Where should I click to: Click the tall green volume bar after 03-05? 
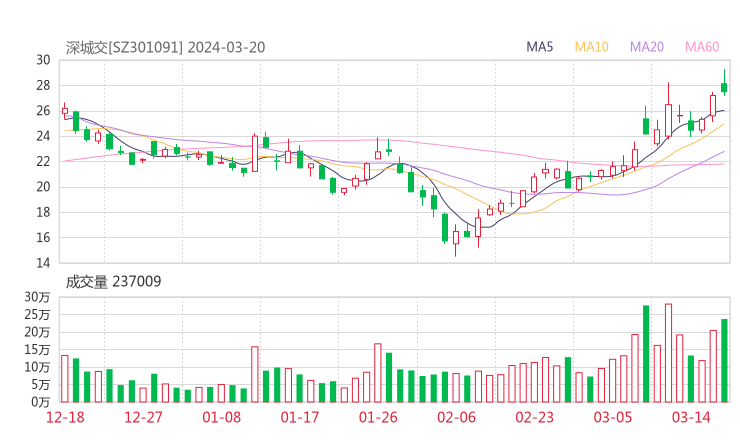click(646, 354)
